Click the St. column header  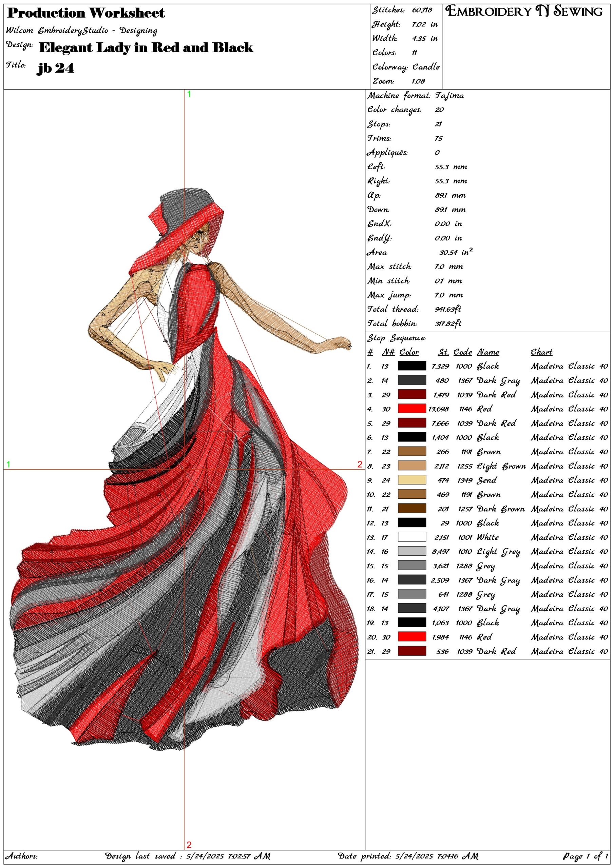click(444, 352)
